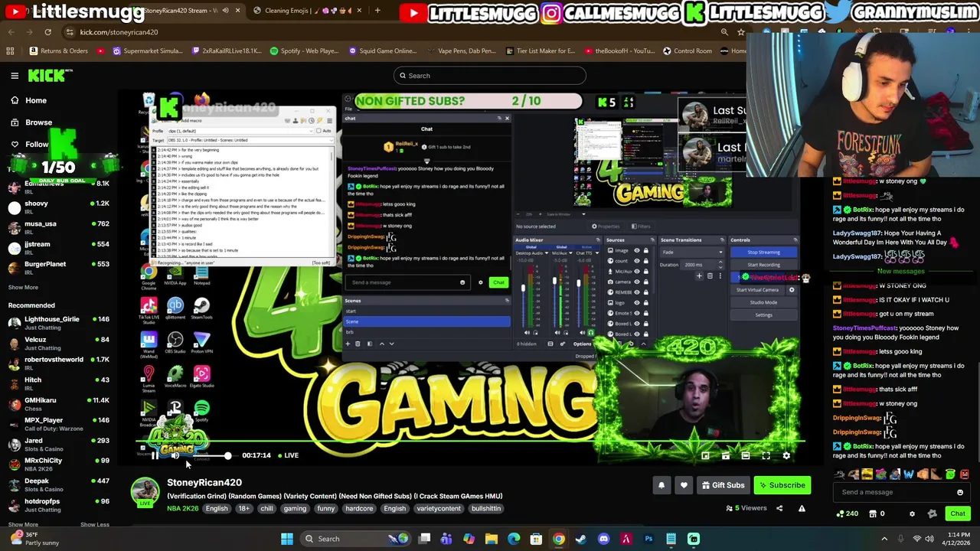Enter fullscreen in video player
Viewport: 980px width, 551px height.
tap(766, 455)
